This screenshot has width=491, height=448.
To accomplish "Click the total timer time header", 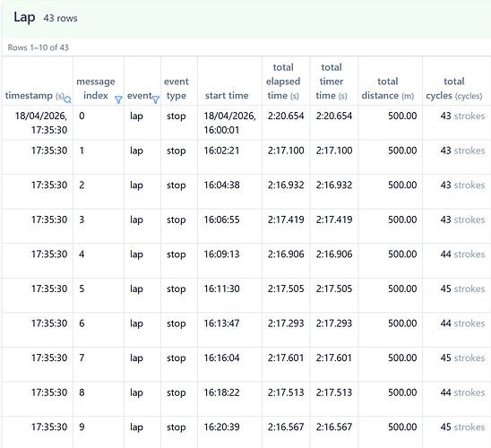I will (332, 82).
